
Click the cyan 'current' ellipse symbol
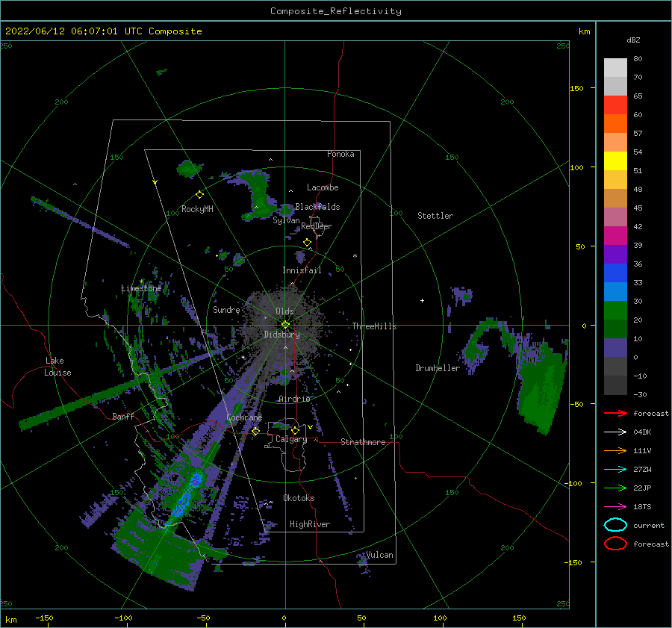tap(615, 525)
